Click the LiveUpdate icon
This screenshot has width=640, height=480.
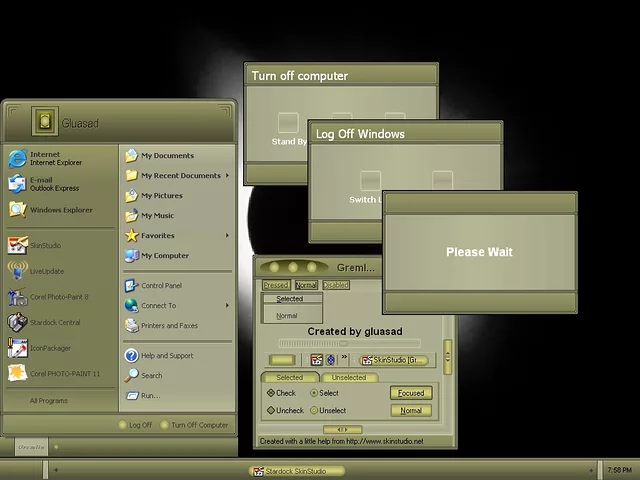coord(18,271)
